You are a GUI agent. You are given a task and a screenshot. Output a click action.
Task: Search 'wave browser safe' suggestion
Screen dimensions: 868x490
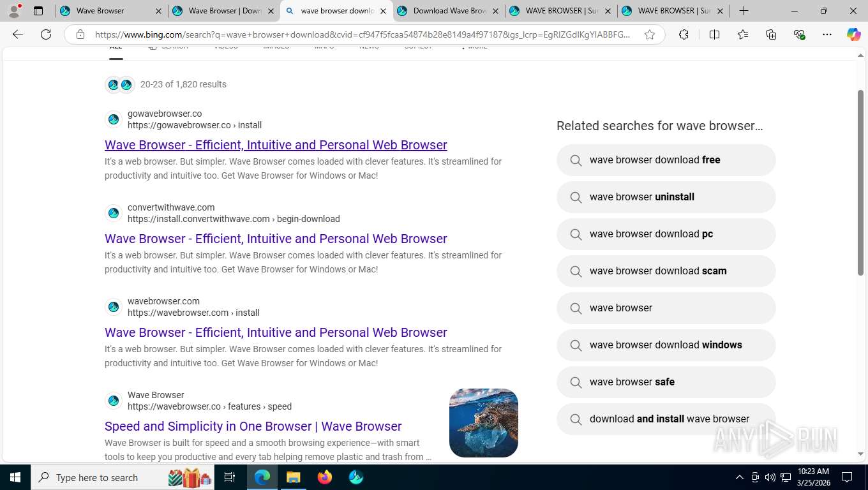(666, 382)
